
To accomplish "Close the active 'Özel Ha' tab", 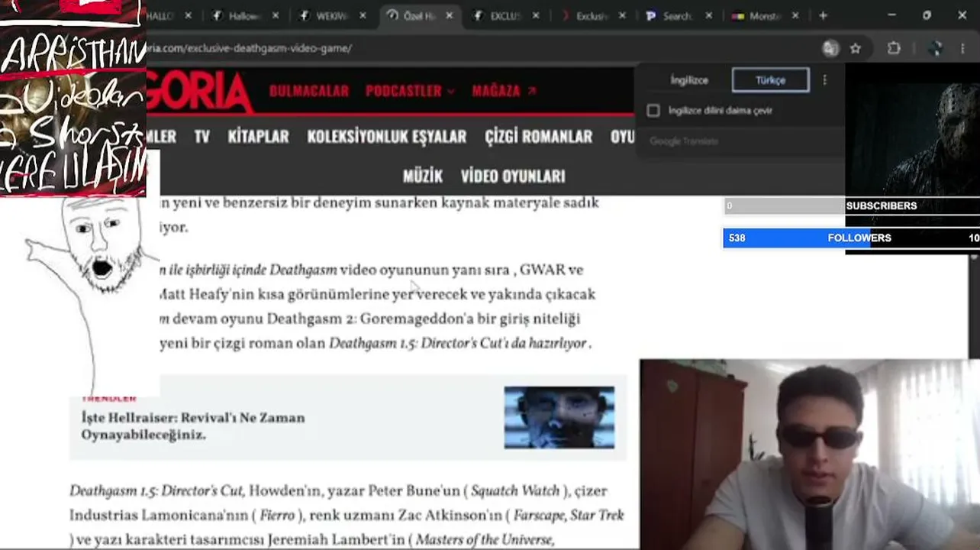I will (x=449, y=15).
